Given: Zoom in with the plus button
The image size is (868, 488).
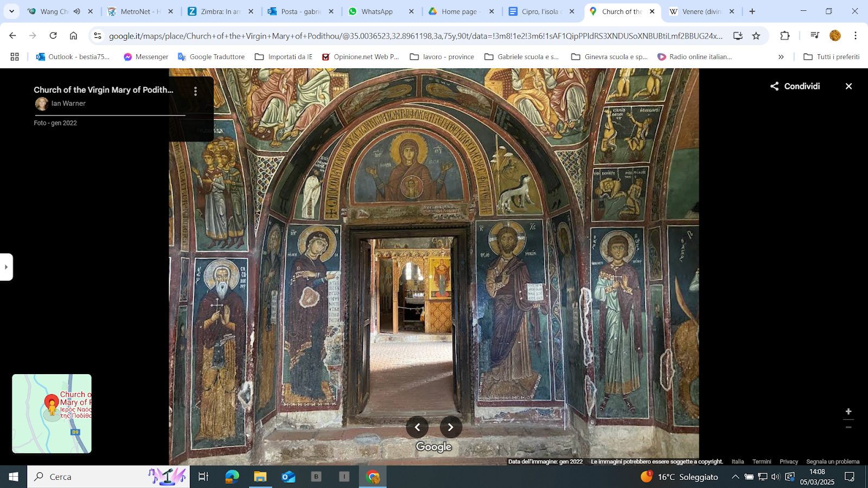Looking at the screenshot, I should tap(848, 412).
